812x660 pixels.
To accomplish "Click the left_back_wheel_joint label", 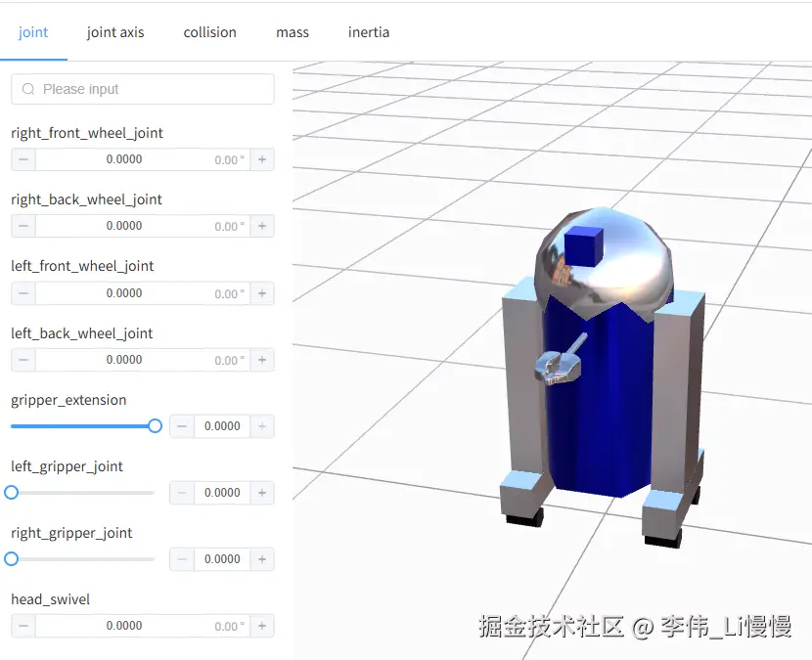I will (x=82, y=332).
